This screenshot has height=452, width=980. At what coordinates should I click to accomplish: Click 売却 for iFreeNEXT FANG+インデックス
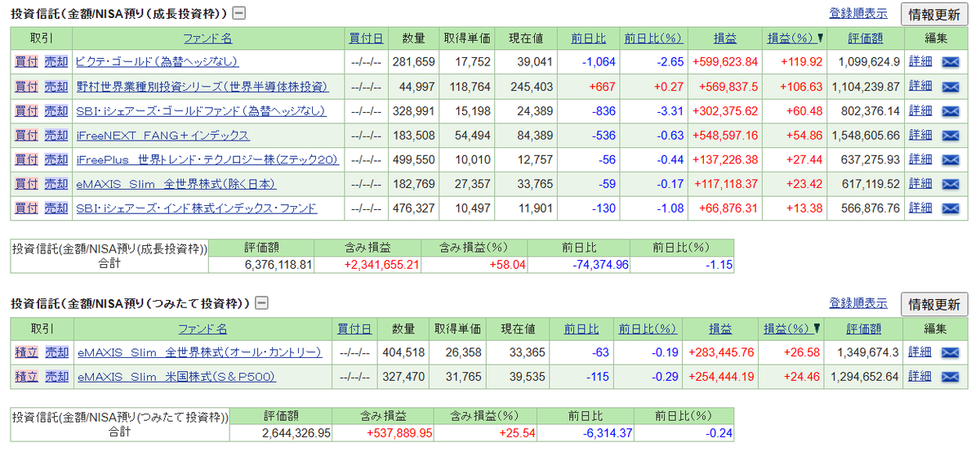coord(56,136)
